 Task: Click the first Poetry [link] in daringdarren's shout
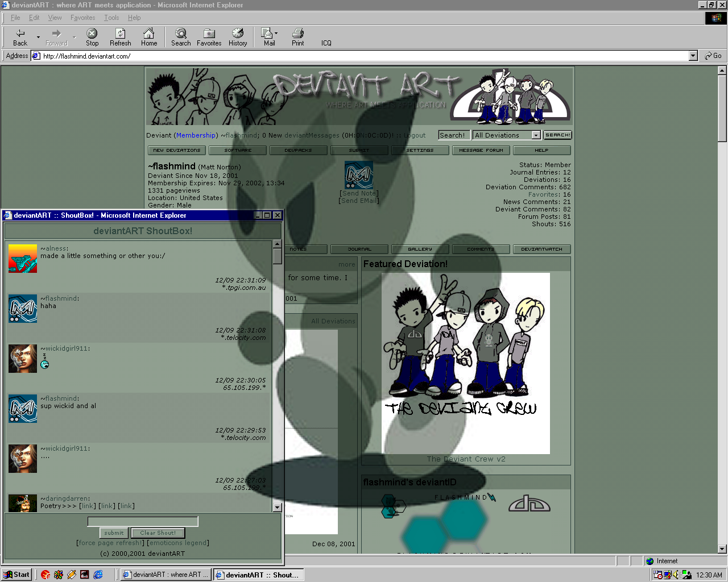88,506
